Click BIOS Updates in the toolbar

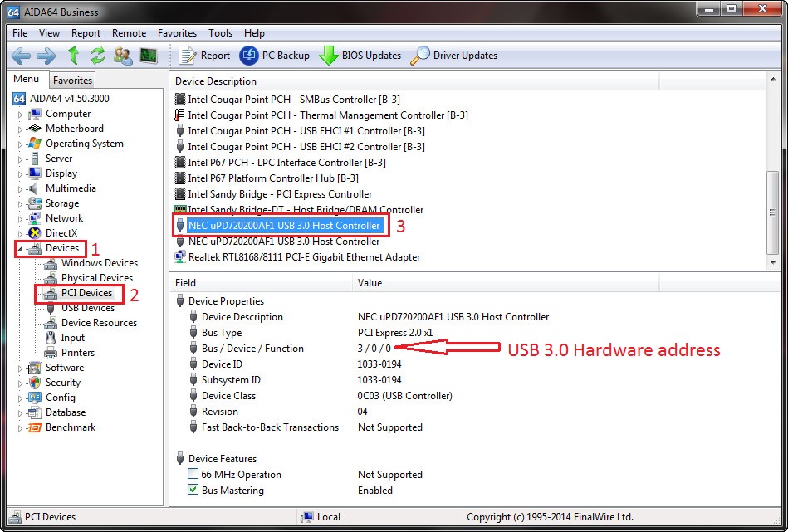point(360,56)
